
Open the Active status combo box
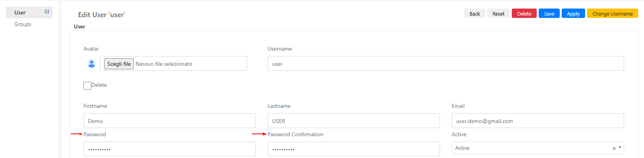(538, 148)
